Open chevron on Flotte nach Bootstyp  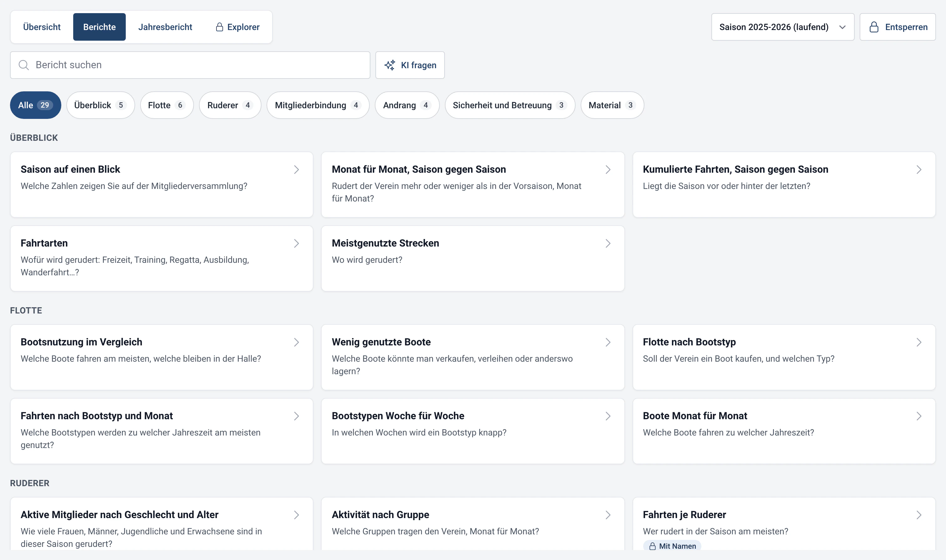(x=919, y=342)
